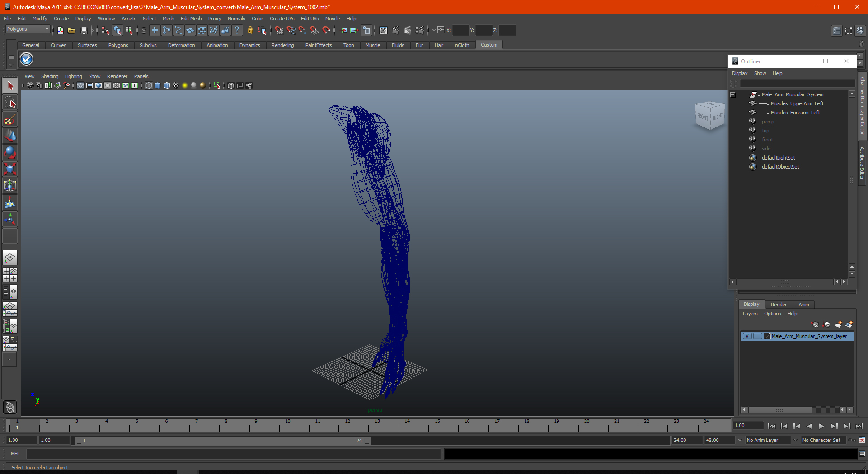The width and height of the screenshot is (868, 474).
Task: Click the create new layer icon
Action: (838, 324)
